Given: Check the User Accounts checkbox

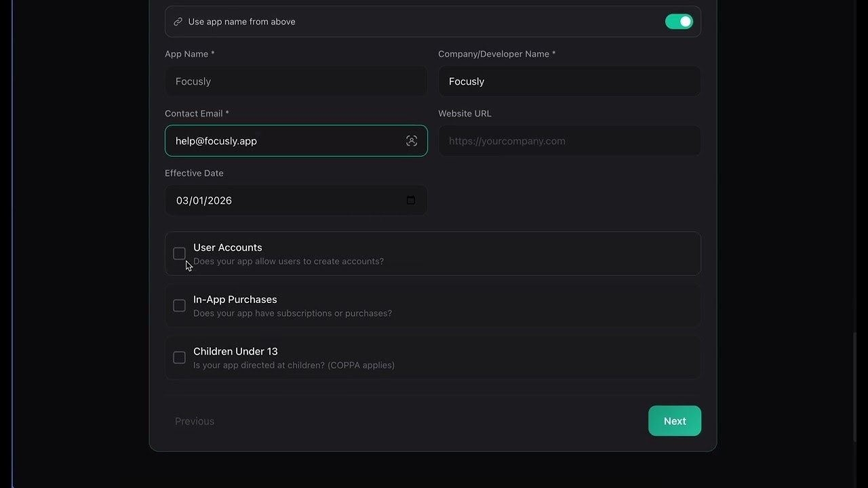Looking at the screenshot, I should tap(179, 253).
